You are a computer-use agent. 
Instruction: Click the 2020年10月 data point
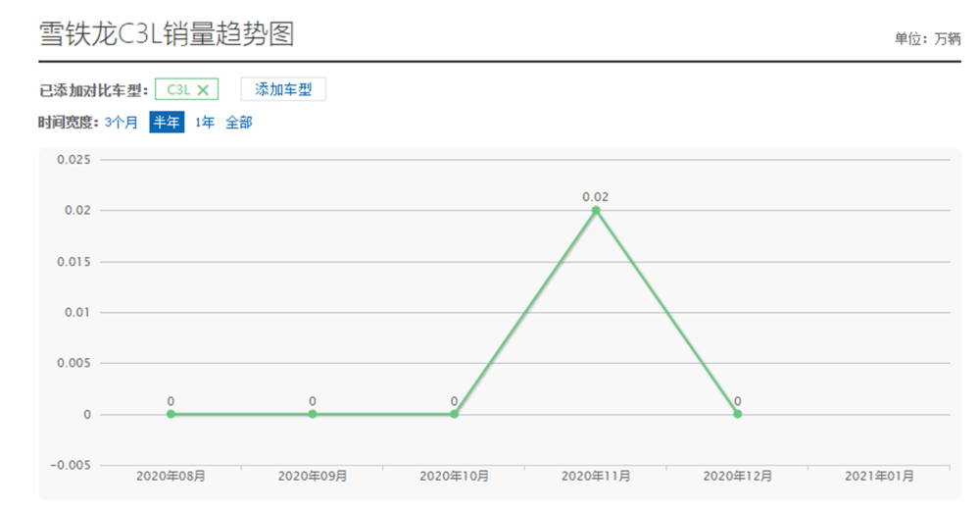point(455,414)
